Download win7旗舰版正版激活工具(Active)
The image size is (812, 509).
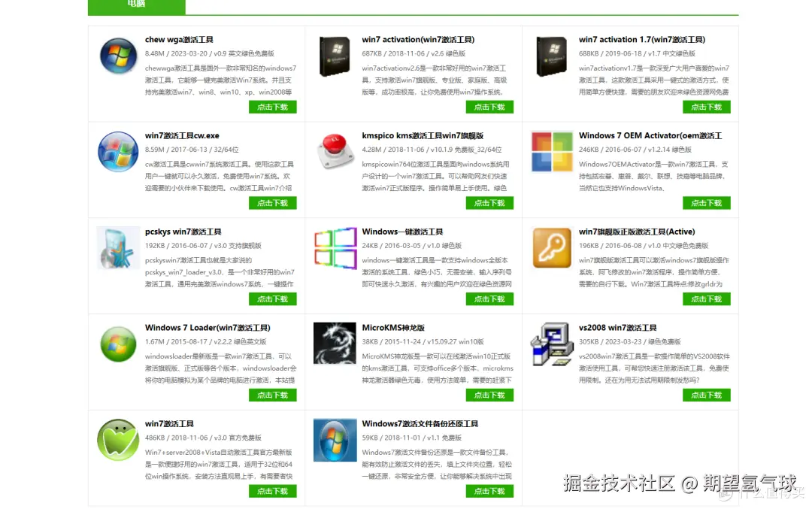click(x=706, y=299)
